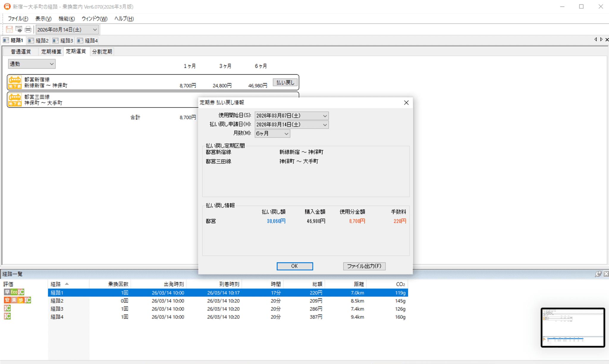Image resolution: width=609 pixels, height=364 pixels.
Task: Switch to the 分割定期 tab
Action: point(102,52)
